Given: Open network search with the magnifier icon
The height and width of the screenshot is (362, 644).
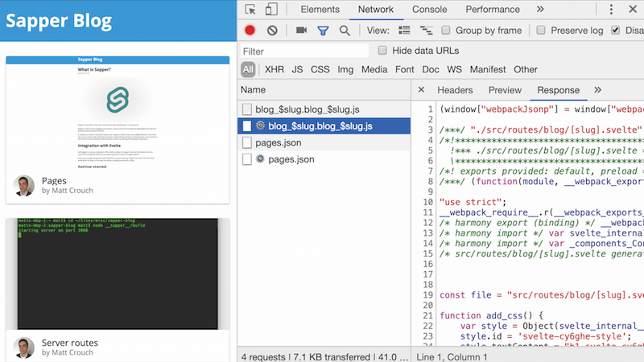Looking at the screenshot, I should pyautogui.click(x=345, y=31).
